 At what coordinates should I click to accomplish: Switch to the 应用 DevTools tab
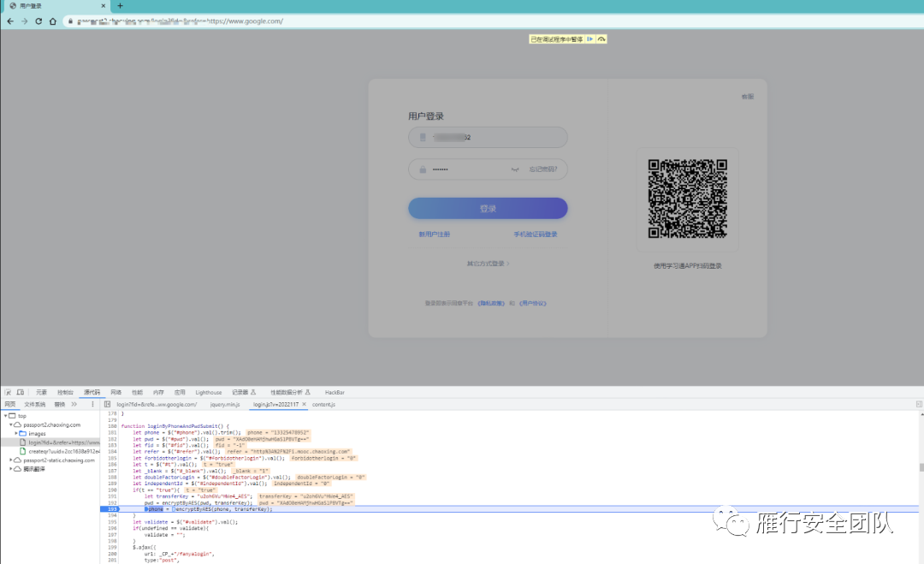coord(180,392)
